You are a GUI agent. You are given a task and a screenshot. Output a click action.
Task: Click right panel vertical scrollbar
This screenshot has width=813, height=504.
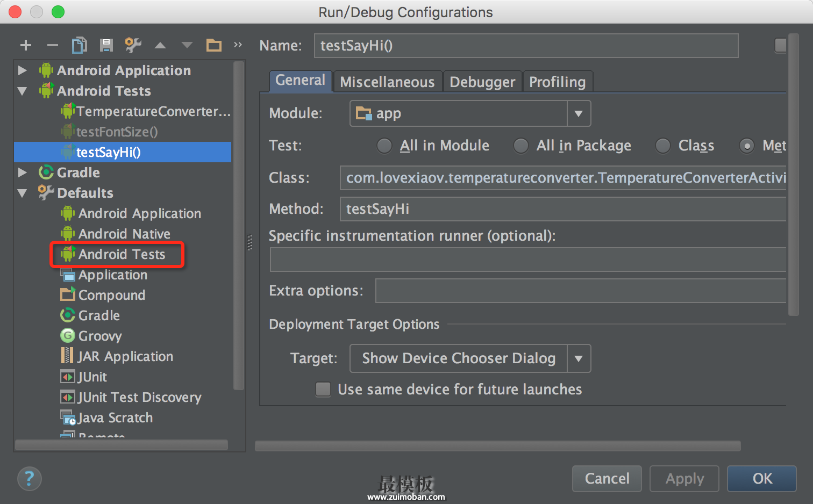[x=794, y=175]
